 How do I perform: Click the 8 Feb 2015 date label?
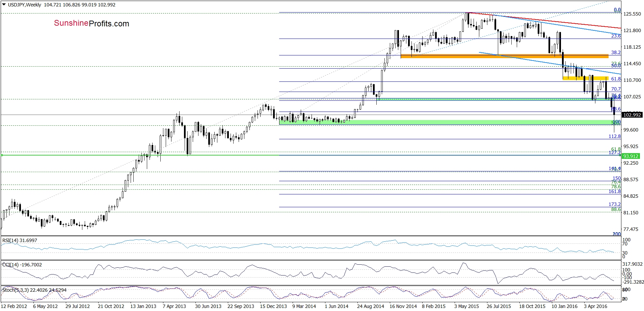[x=434, y=306]
